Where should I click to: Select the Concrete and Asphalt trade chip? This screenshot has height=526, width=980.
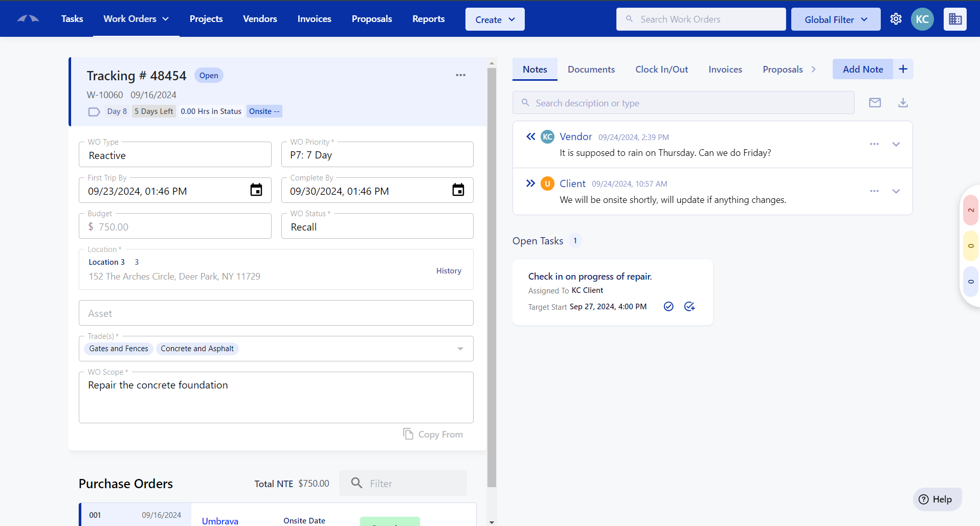pyautogui.click(x=197, y=349)
